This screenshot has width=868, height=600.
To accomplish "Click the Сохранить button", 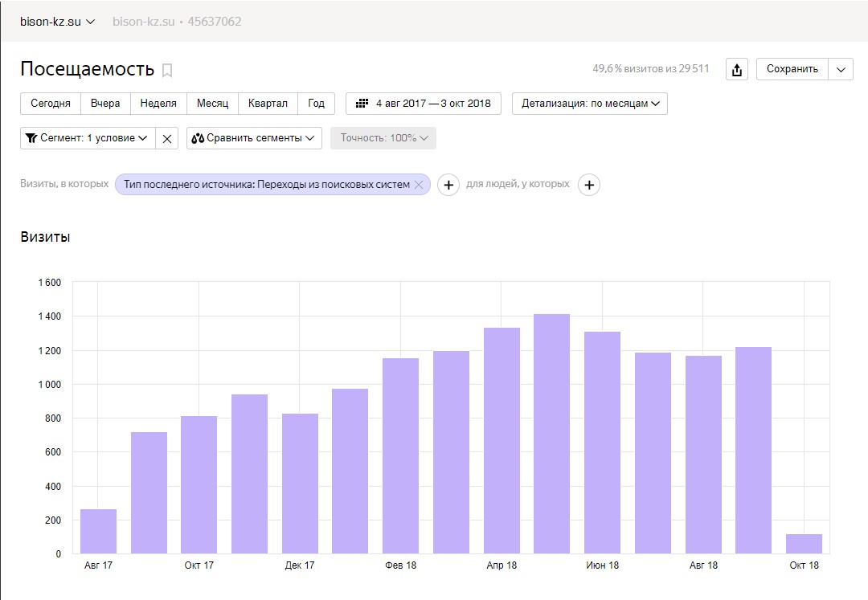I will (792, 69).
